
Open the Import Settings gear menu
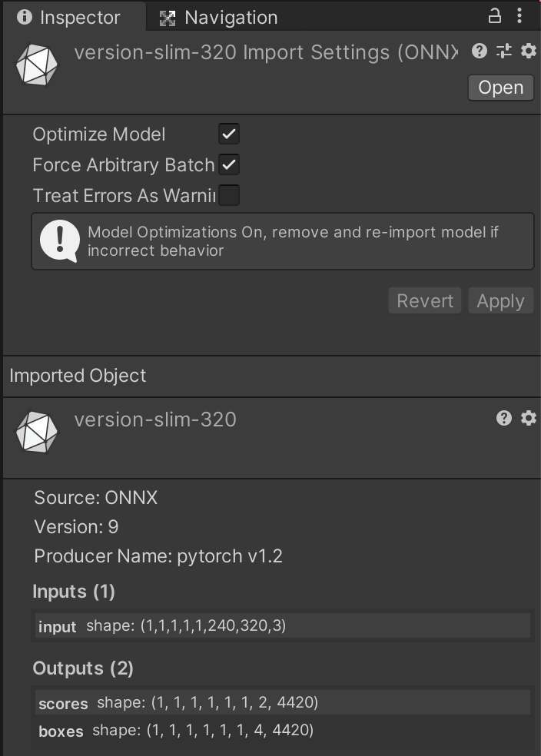coord(529,51)
